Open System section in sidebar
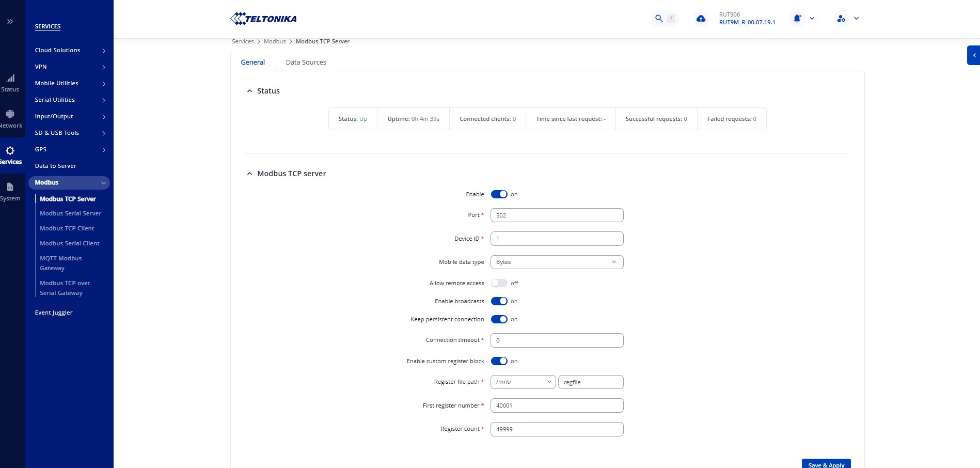The image size is (980, 468). pos(10,192)
